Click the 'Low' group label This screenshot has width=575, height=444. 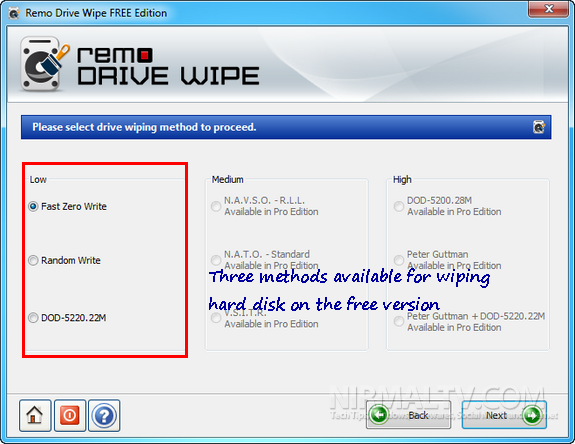[x=38, y=180]
